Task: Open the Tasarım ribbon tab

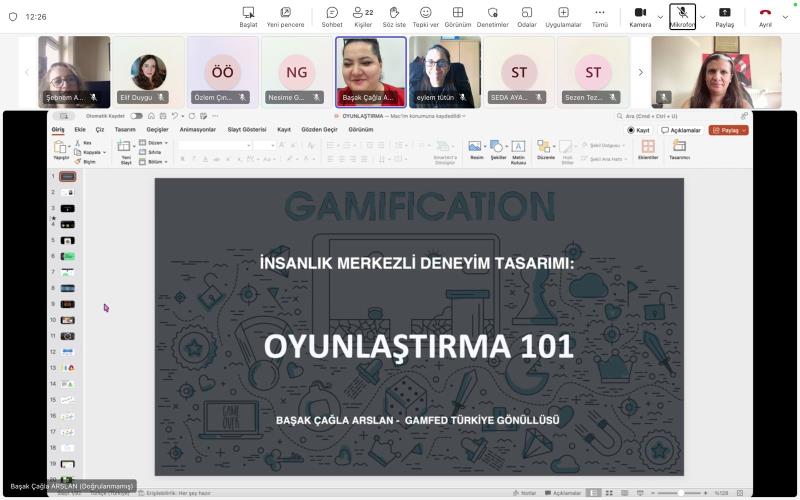Action: (x=124, y=129)
